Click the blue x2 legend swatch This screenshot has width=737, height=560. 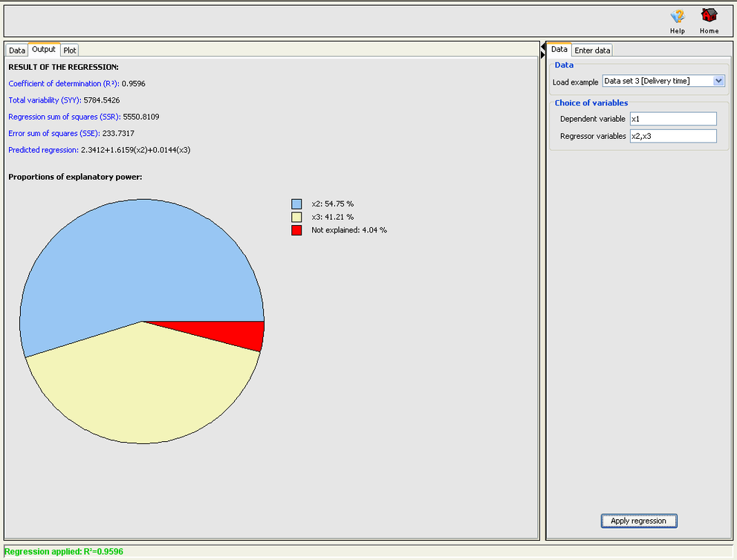pos(296,204)
